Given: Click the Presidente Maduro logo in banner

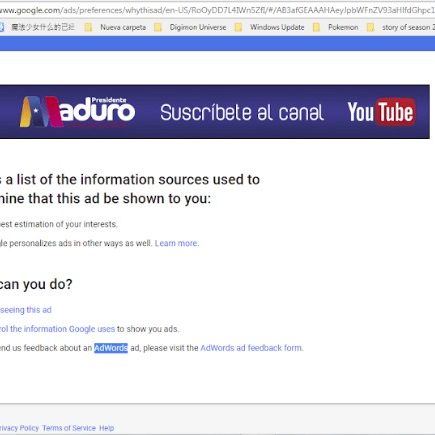Looking at the screenshot, I should click(78, 112).
